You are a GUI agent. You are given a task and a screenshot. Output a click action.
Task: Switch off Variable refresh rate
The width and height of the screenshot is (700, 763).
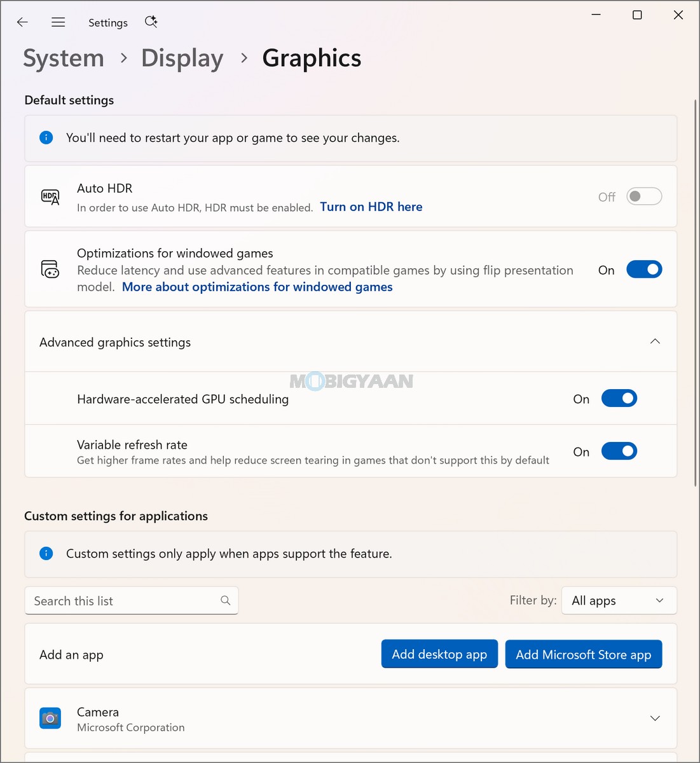[x=619, y=451]
